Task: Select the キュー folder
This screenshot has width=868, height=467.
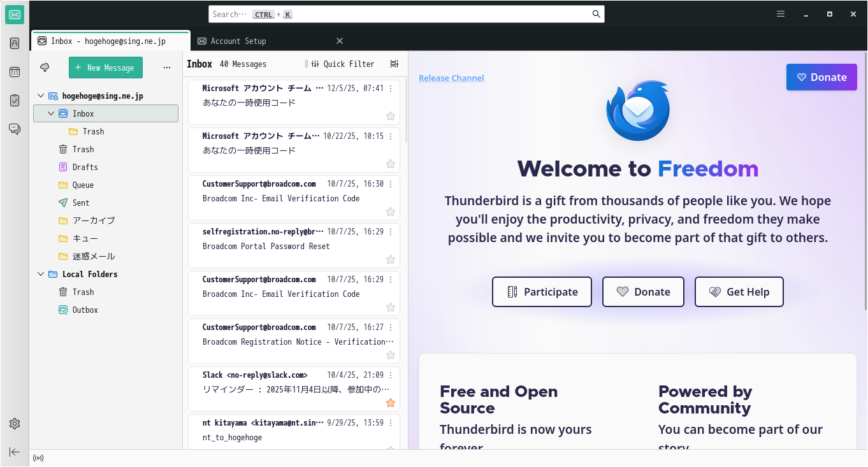Action: pyautogui.click(x=106, y=238)
